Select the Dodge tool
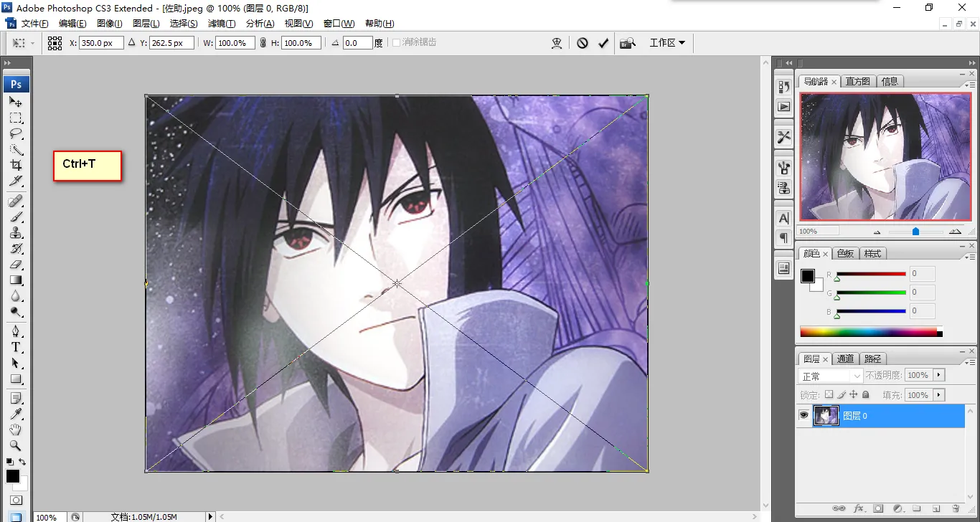 [16, 311]
